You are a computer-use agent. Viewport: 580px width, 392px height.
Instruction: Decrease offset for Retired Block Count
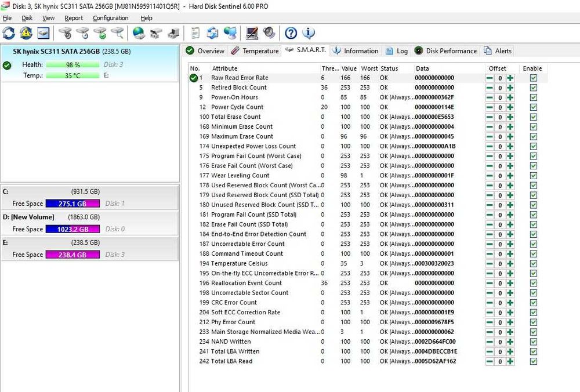coord(490,88)
